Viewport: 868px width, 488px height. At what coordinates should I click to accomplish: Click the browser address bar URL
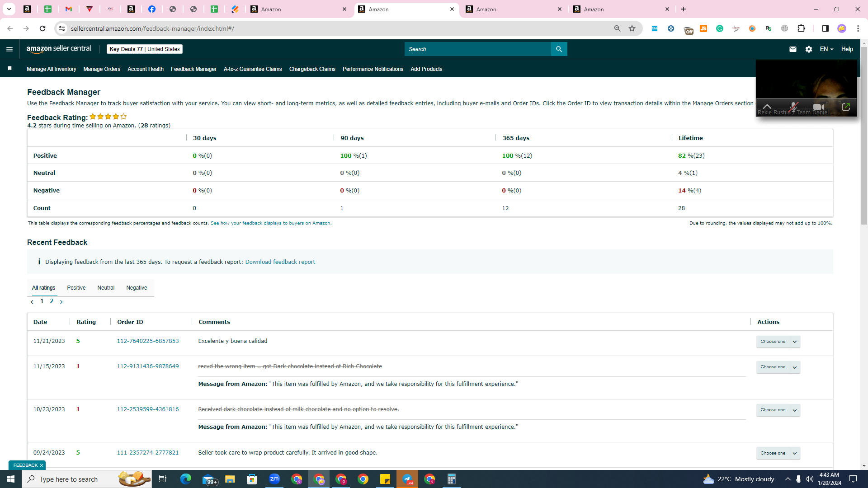pos(152,28)
